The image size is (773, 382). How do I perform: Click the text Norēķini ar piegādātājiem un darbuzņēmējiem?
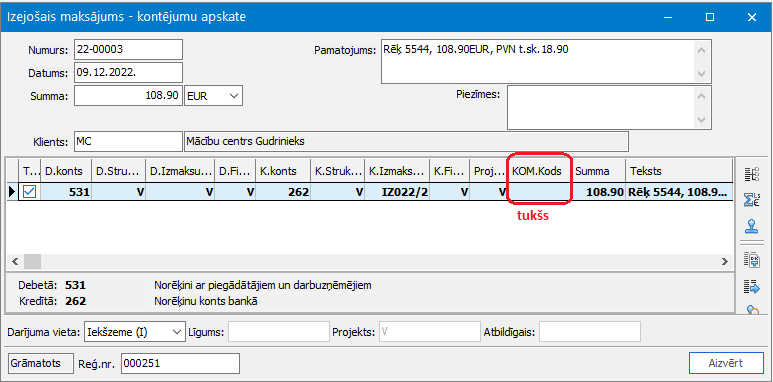click(x=262, y=285)
